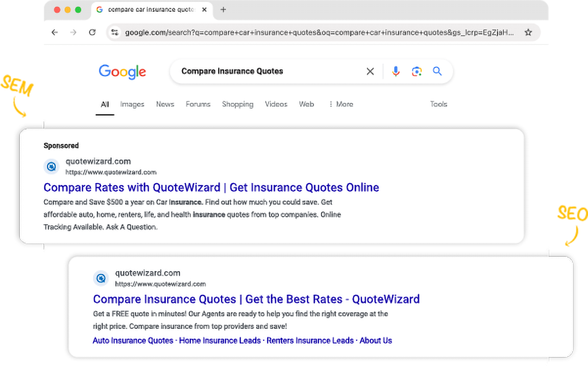
Task: Open the About Us sitelink
Action: [x=376, y=341]
